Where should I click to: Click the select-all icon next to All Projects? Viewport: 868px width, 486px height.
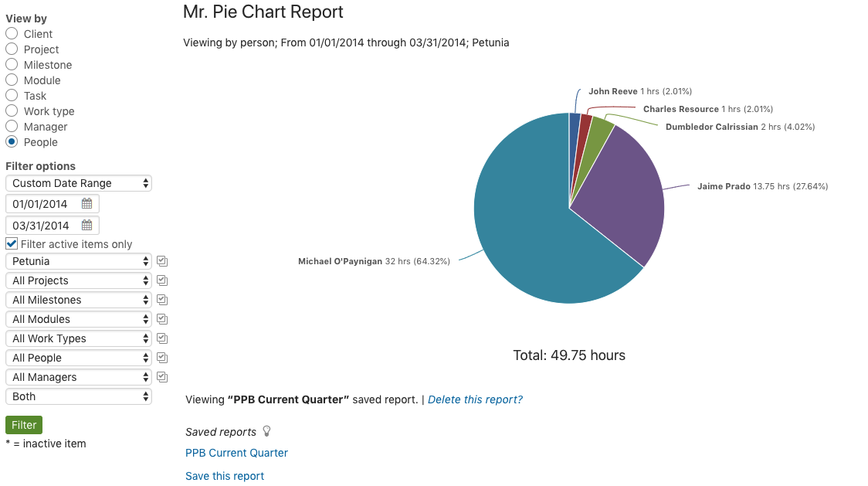tap(161, 280)
